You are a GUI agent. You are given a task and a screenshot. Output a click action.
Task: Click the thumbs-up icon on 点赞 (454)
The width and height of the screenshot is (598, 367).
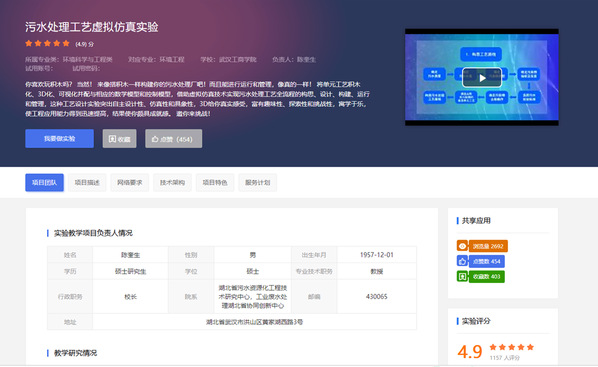pos(155,139)
